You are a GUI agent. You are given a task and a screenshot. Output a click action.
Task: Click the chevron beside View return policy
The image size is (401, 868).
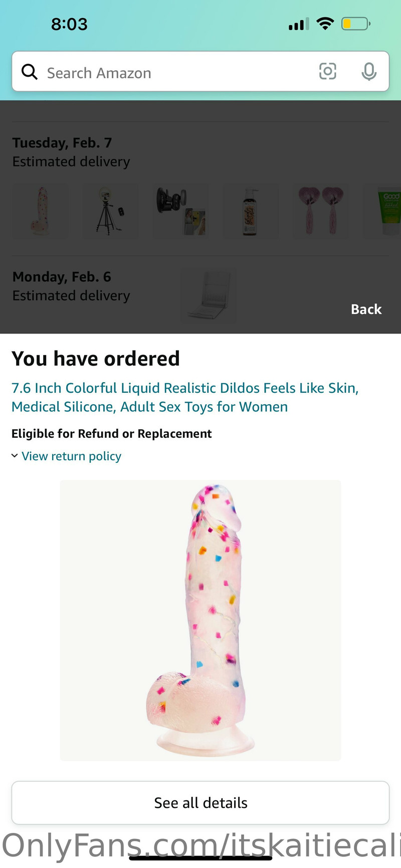pyautogui.click(x=15, y=456)
